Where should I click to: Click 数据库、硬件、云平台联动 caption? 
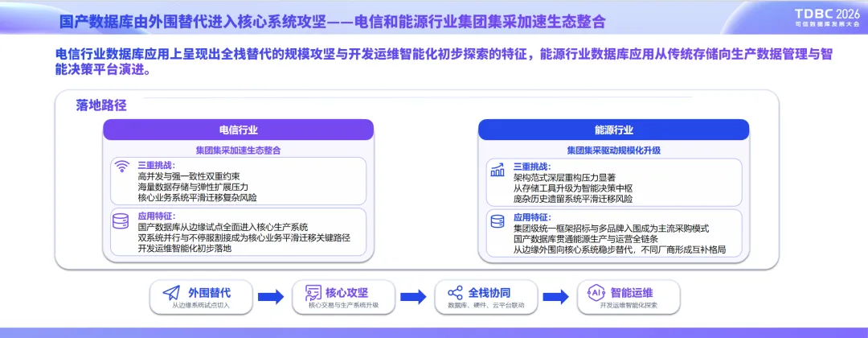[x=486, y=305]
